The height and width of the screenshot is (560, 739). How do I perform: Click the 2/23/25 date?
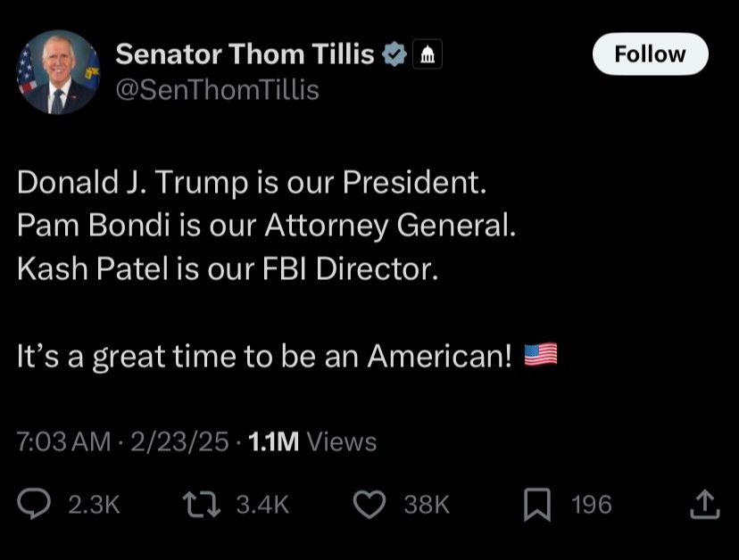click(x=179, y=441)
